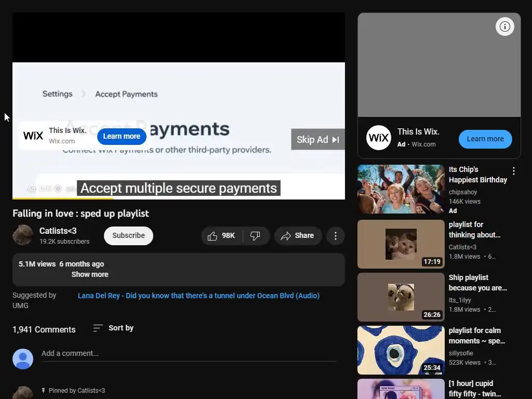532x399 pixels.
Task: Click the sidebar Wix ad banner image
Action: pos(439,65)
